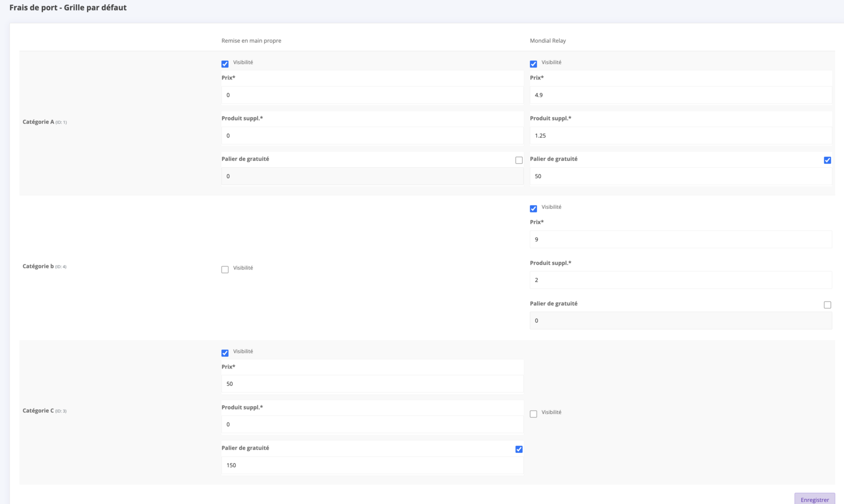Edit Prix field for Catégorie A Remise en main propre
Viewport: 844px width, 504px height.
pyautogui.click(x=372, y=95)
